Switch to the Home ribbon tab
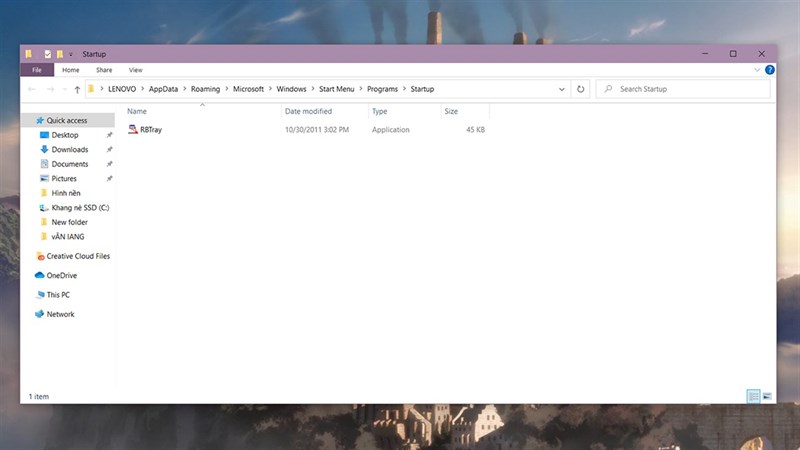This screenshot has width=800, height=450. 70,70
